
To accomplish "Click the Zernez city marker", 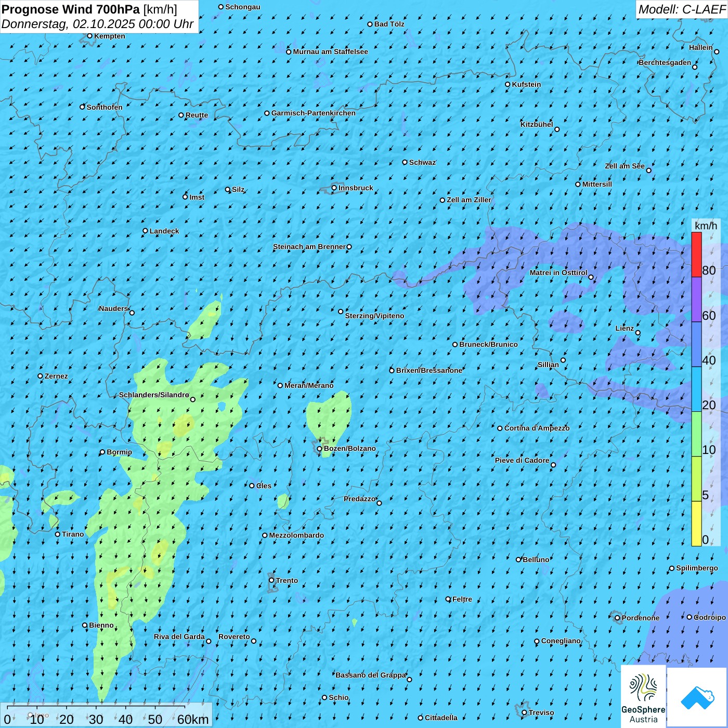I will (41, 376).
